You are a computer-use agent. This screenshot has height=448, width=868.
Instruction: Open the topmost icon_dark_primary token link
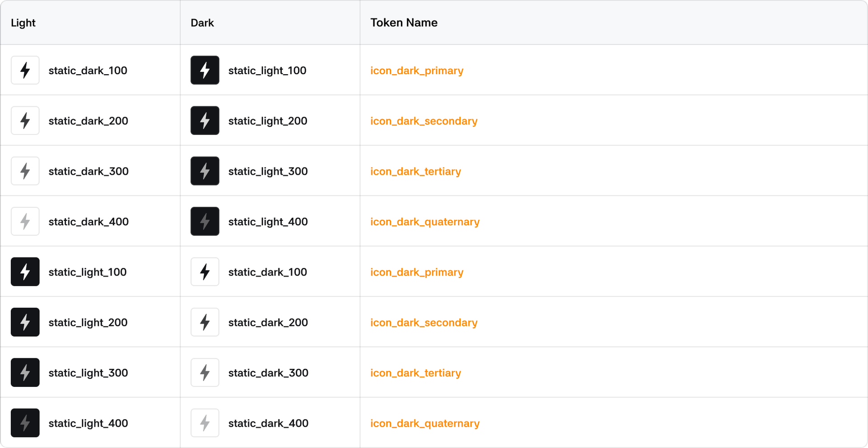[416, 71]
